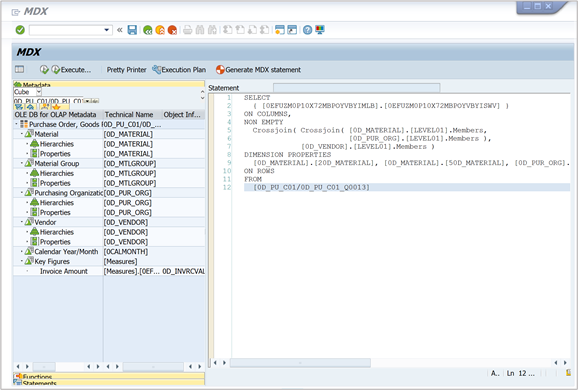Click line 12 of the MDX statement
This screenshot has width=578, height=390.
[x=407, y=187]
